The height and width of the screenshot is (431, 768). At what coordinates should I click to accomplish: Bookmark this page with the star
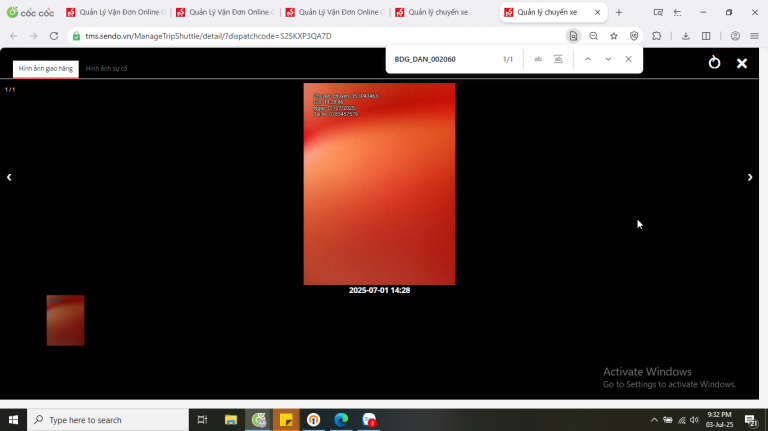tap(613, 36)
